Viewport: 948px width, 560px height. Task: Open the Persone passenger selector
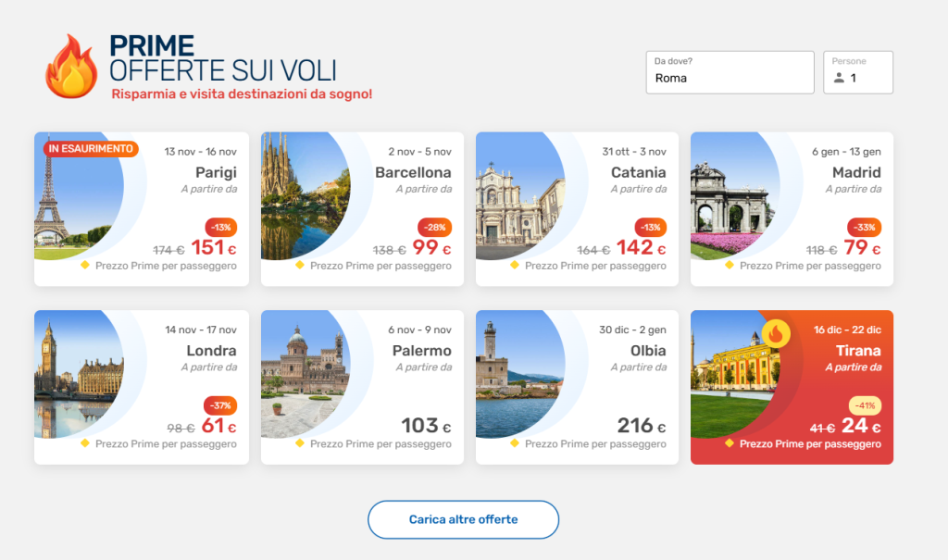[x=858, y=72]
